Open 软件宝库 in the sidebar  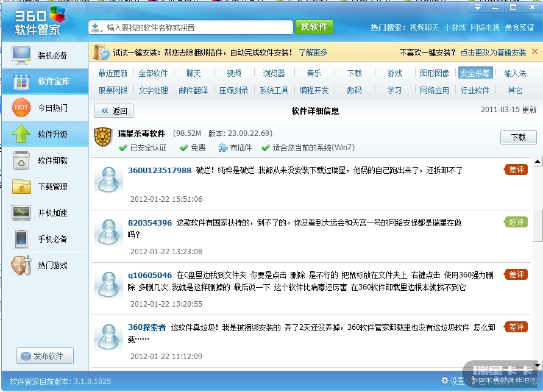pyautogui.click(x=45, y=81)
